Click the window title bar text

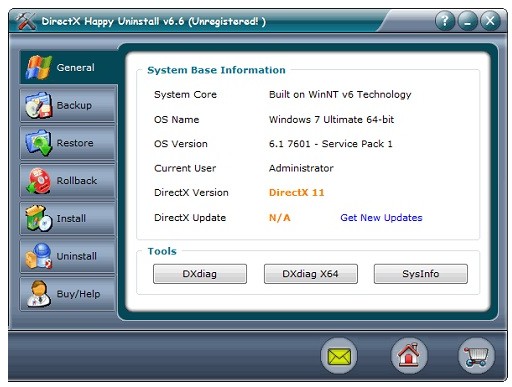pyautogui.click(x=154, y=22)
